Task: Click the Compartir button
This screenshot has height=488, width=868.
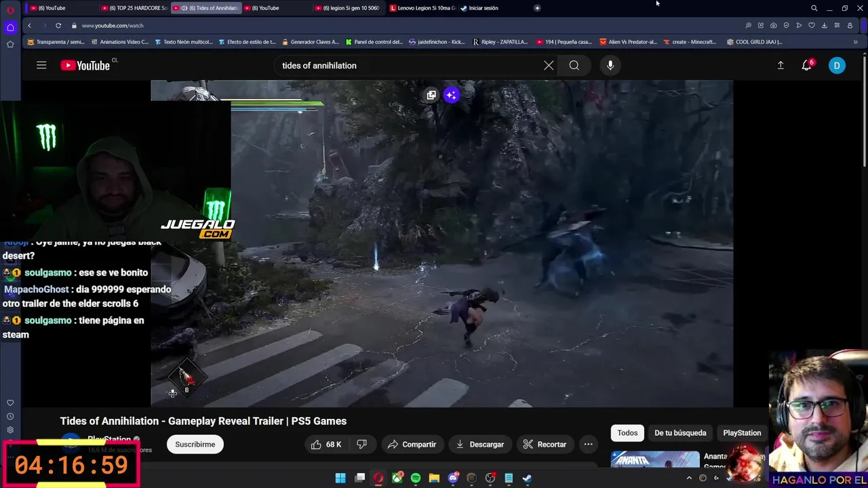Action: (x=412, y=445)
